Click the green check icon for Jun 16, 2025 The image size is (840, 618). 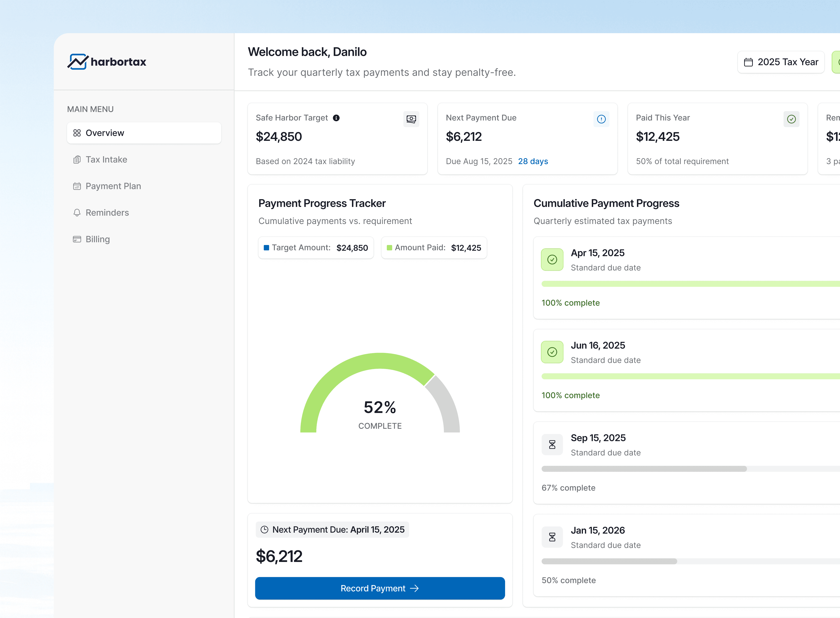552,352
